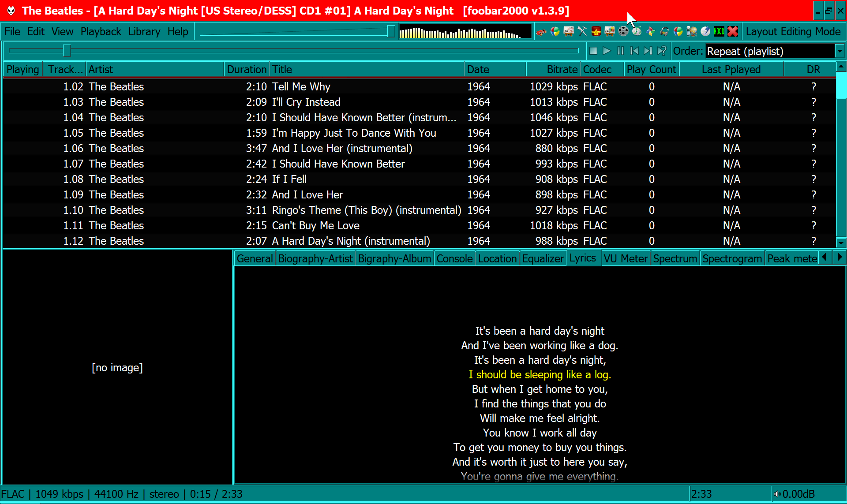Open the playback Order dropdown
Screen dimensions: 847x504
775,51
